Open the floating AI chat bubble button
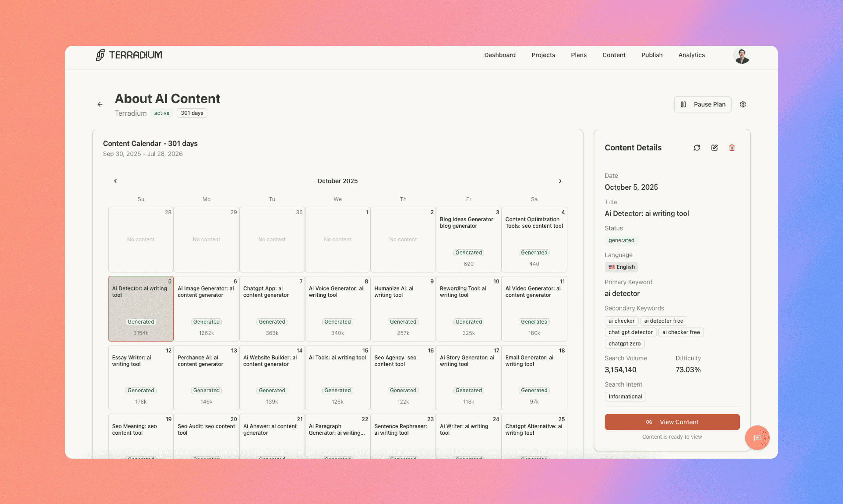Viewport: 843px width, 504px height. point(757,438)
